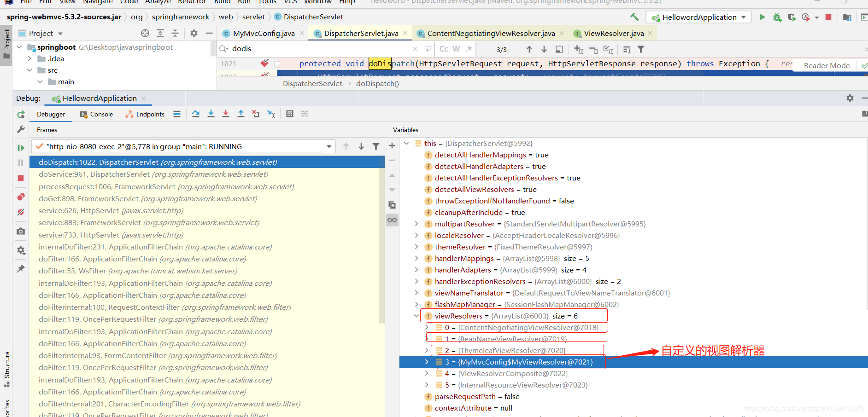Click the Project side tool window button

point(6,45)
